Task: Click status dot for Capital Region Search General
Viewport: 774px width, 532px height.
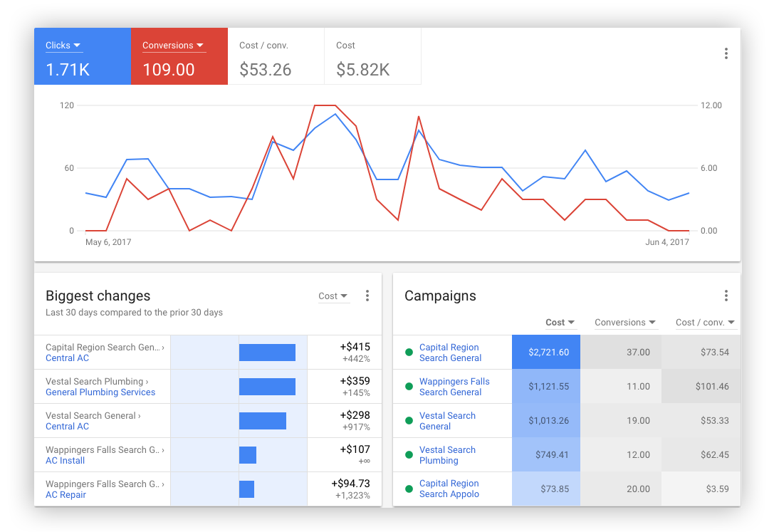Action: (x=409, y=353)
